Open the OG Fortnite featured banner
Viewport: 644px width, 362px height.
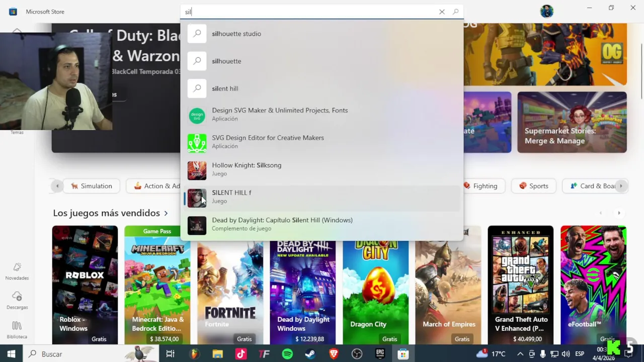(545, 54)
